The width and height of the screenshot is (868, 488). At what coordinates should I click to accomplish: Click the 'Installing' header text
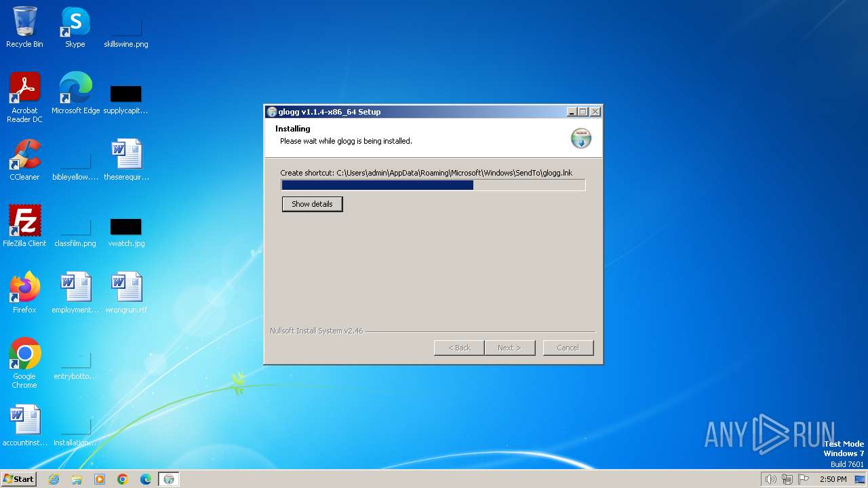[x=293, y=129]
